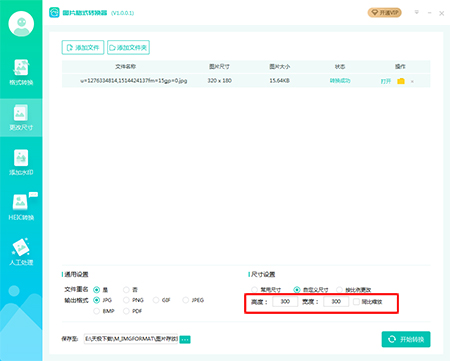Open 人工处理 manual processing
450x361 pixels.
pos(21,252)
